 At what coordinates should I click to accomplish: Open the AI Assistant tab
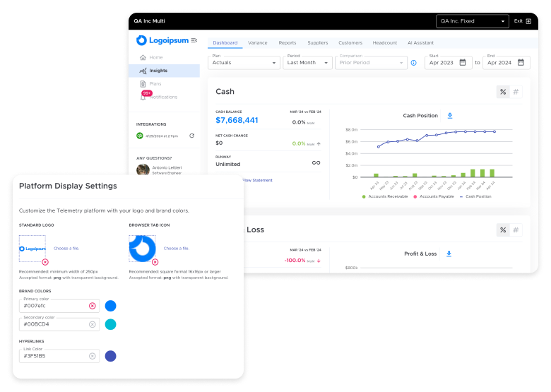(x=420, y=43)
